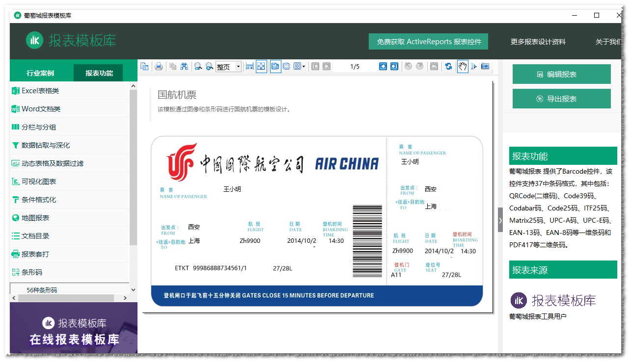This screenshot has width=632, height=364.
Task: Choose the 56种条形码 sub-item
Action: click(70, 289)
